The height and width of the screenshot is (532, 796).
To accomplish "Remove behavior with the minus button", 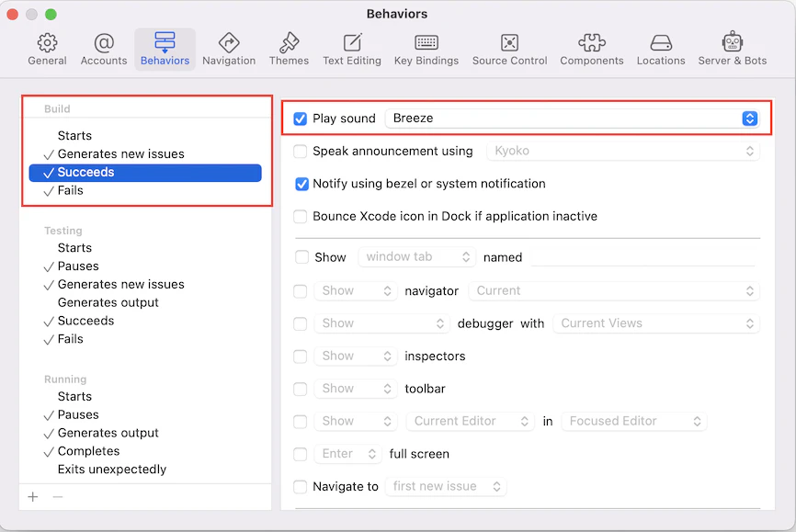I will coord(58,496).
